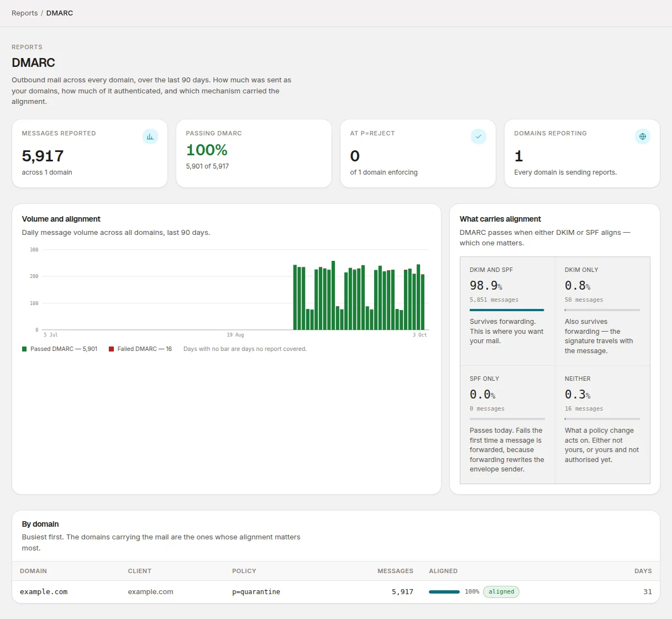Viewport: 672px width, 619px height.
Task: Click the '19 Aug' axis label
Action: tap(235, 335)
